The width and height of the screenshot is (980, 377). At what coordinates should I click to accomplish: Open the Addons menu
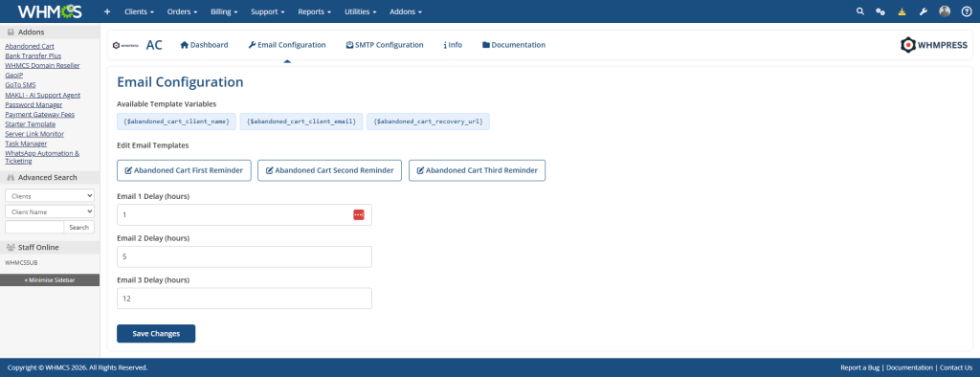point(406,11)
